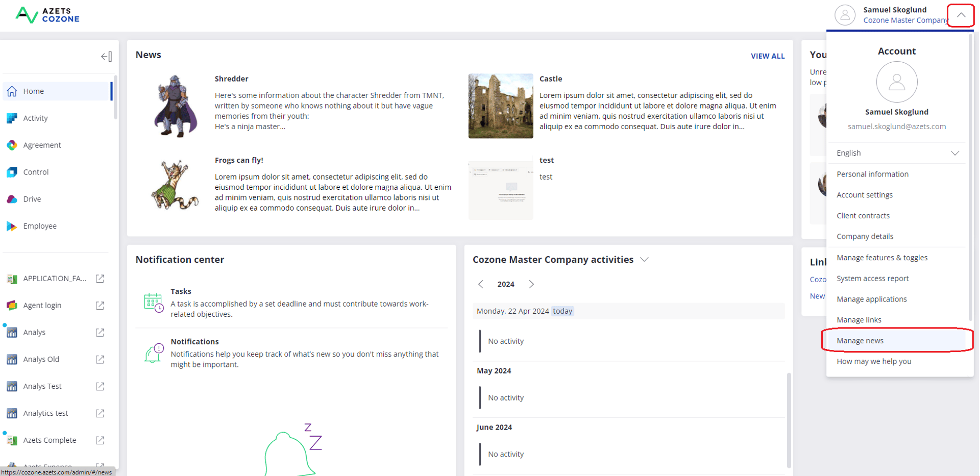Click the test news thumbnail
Viewport: 980px width, 476px height.
[501, 190]
